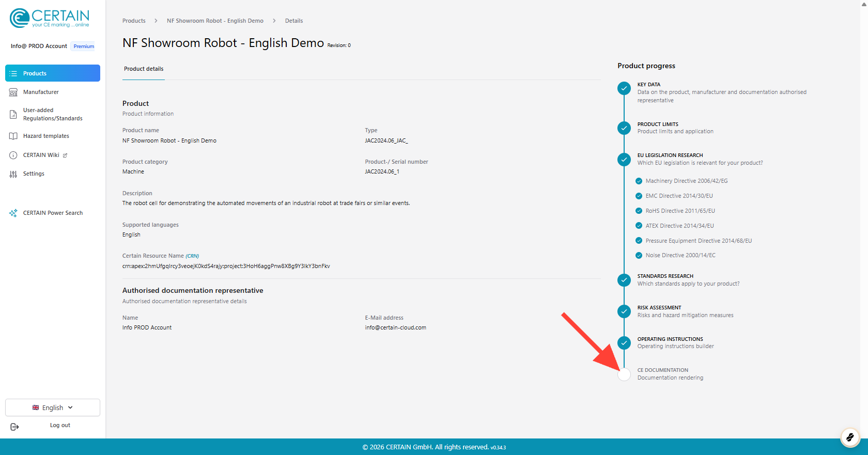Click the Log out arrow icon
Image resolution: width=868 pixels, height=455 pixels.
[14, 427]
